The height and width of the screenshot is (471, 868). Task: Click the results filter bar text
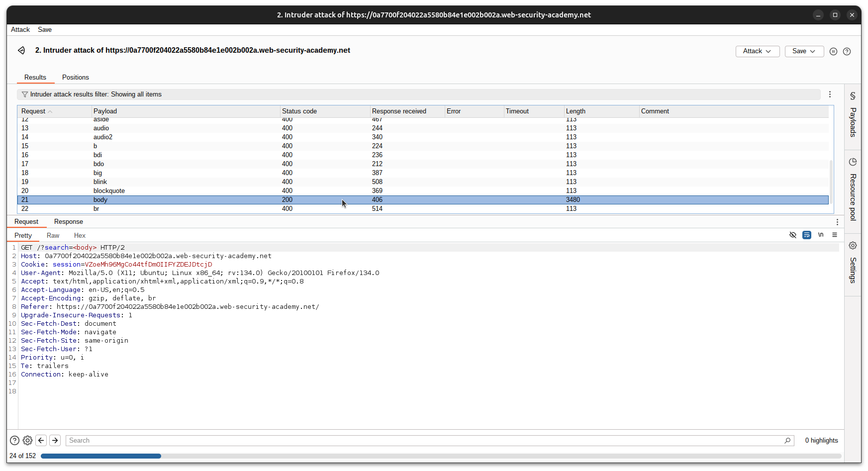[96, 94]
